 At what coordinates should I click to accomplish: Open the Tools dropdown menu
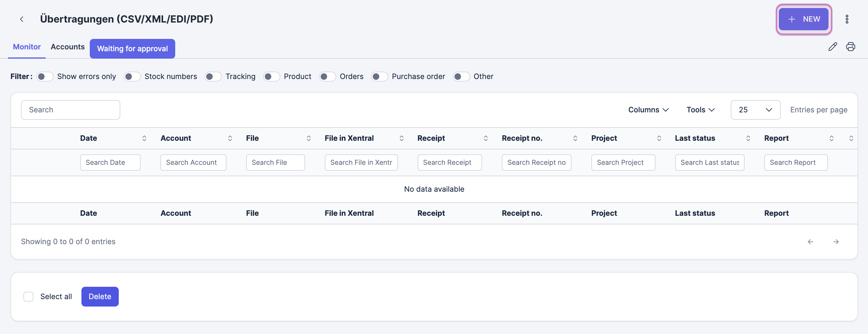[x=701, y=110]
